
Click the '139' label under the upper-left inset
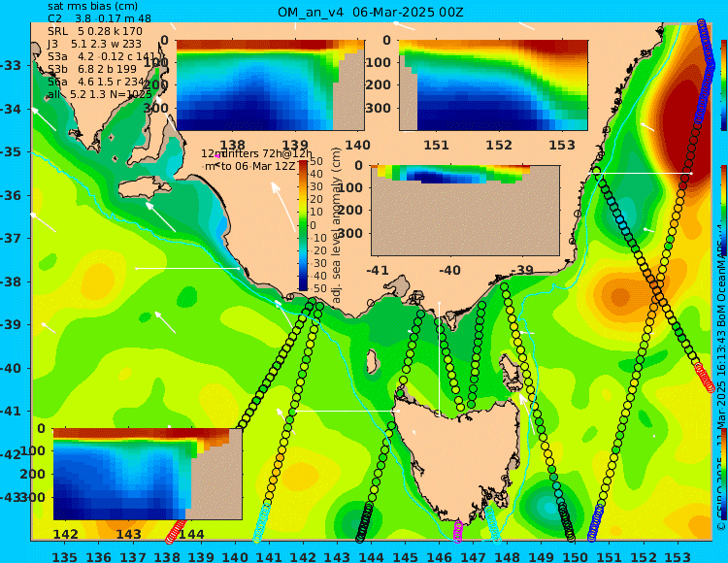point(296,146)
